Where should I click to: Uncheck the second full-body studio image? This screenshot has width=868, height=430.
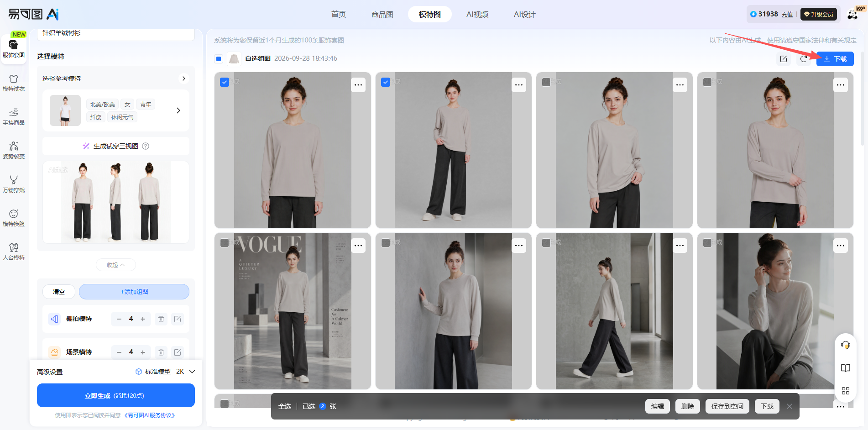(386, 82)
